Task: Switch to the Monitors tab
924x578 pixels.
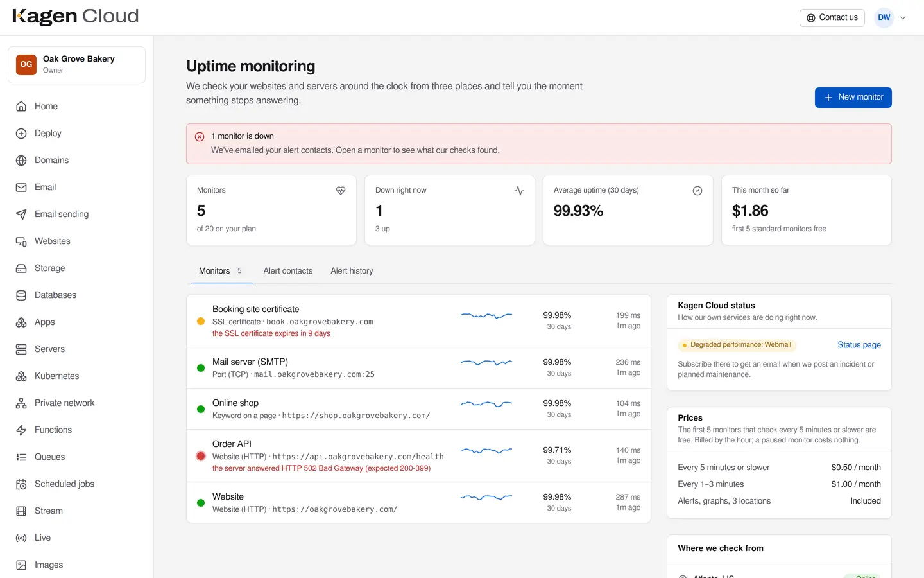Action: coord(221,271)
